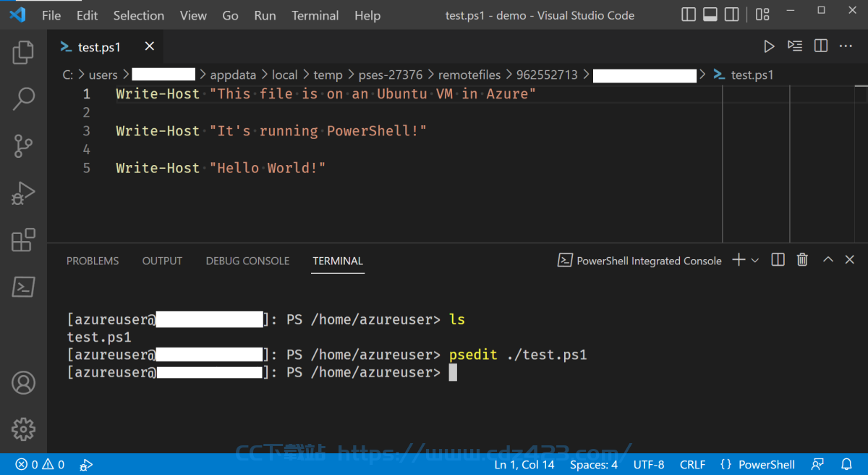The width and height of the screenshot is (868, 475).
Task: Change end of line sequence CRLF
Action: (692, 465)
